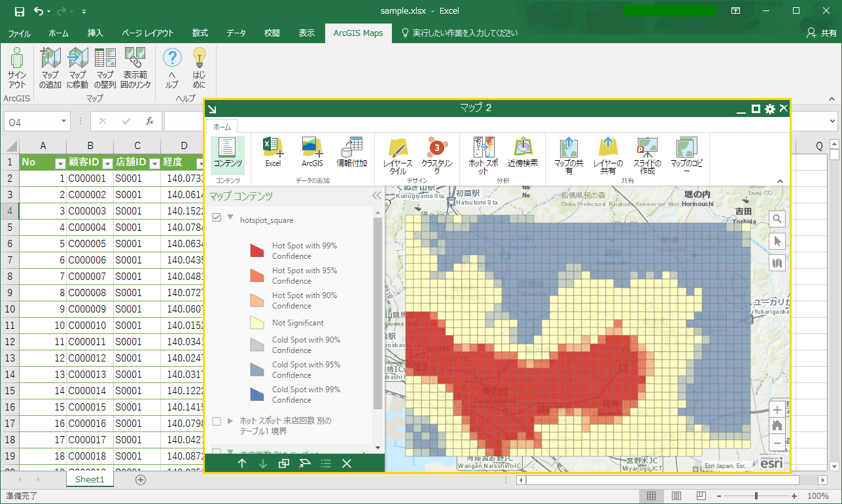Toggle the Contents (コンテンツ) pane button
Screen dimensions: 842x504
click(x=228, y=155)
